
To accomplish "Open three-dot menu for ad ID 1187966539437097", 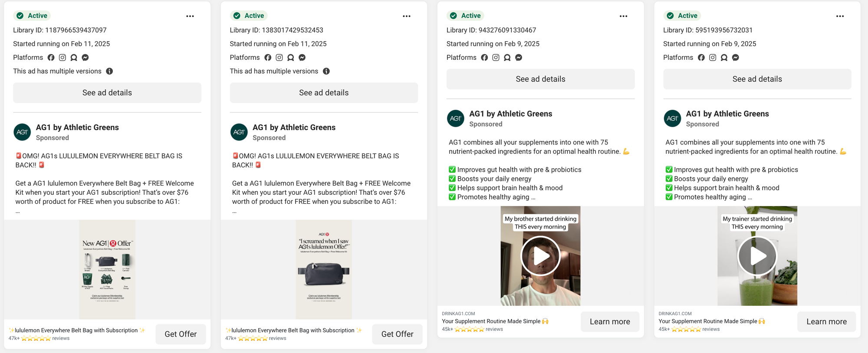I will (190, 16).
